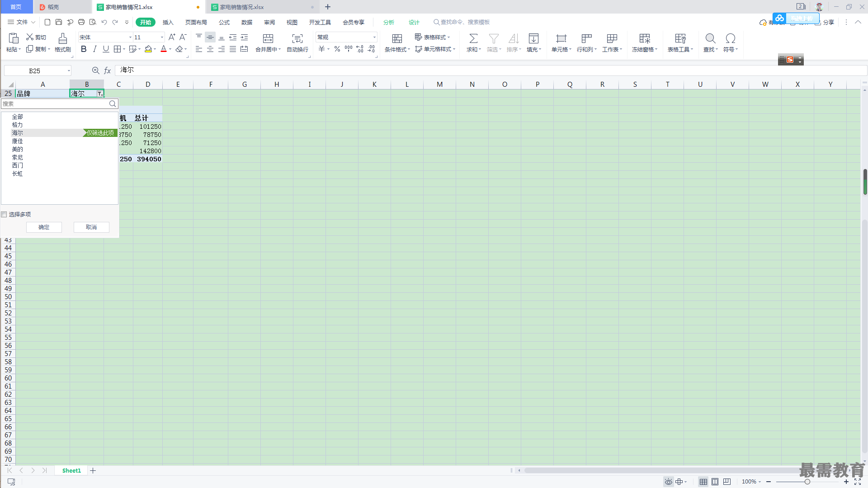
Task: Click the Print icon in quick toolbar
Action: coord(81,22)
